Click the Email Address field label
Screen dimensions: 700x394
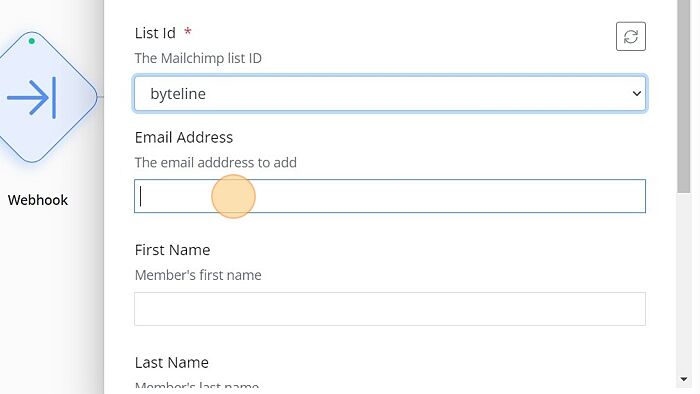click(x=184, y=137)
